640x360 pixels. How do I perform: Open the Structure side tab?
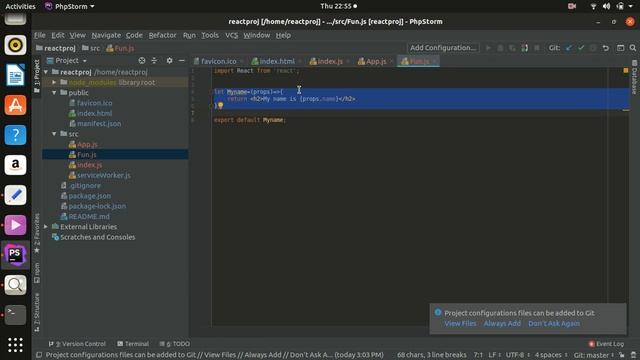[x=37, y=312]
